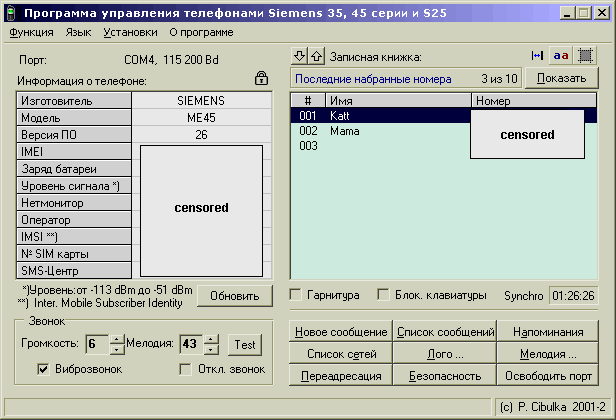The width and height of the screenshot is (616, 420).
Task: Click the Громкость value field
Action: 97,344
